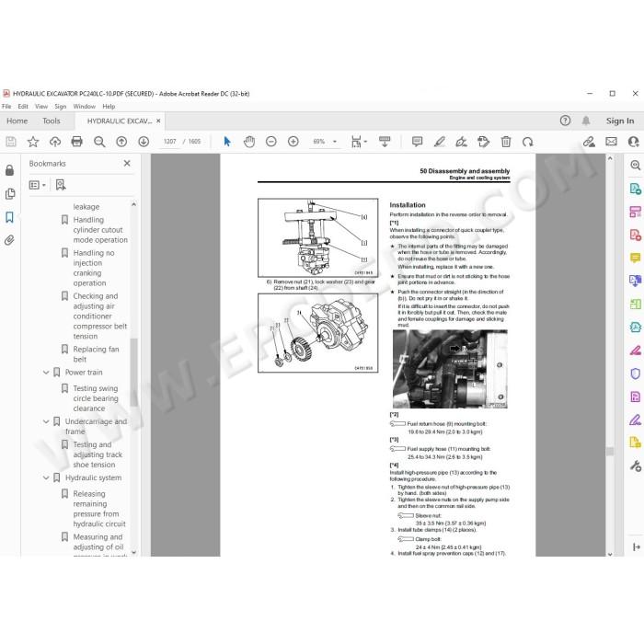Click the stamp tool icon

click(483, 142)
